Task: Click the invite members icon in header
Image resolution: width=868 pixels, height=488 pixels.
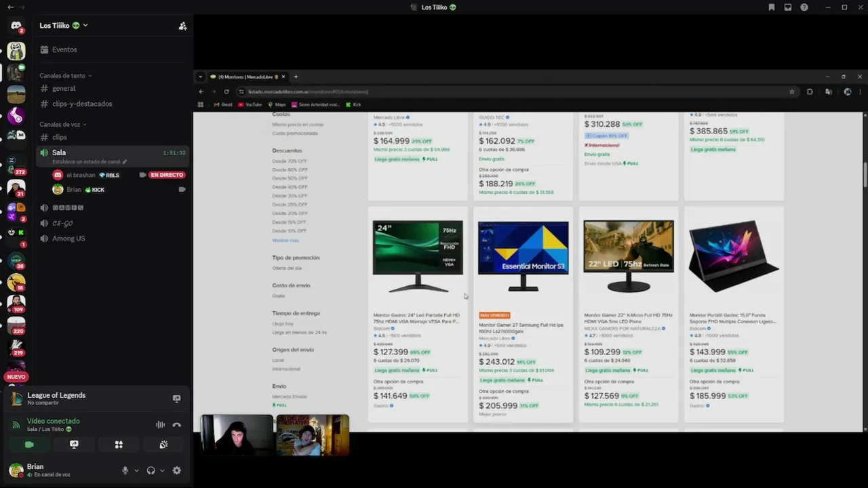Action: click(182, 26)
